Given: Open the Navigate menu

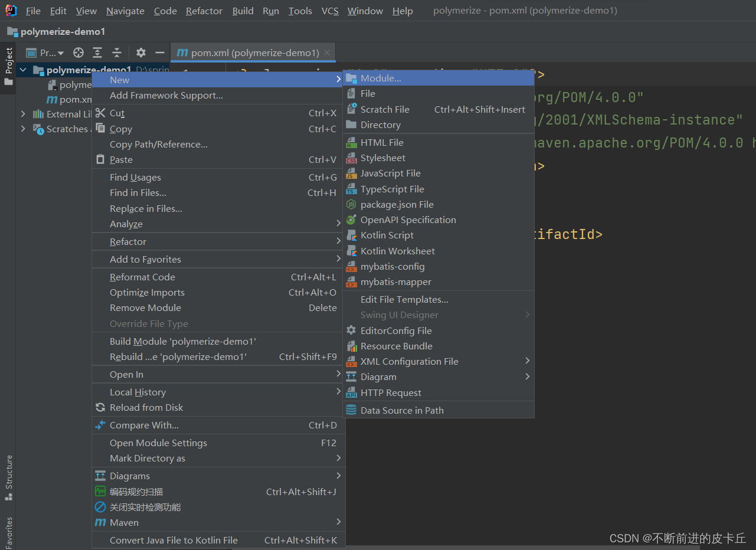Looking at the screenshot, I should (x=125, y=11).
